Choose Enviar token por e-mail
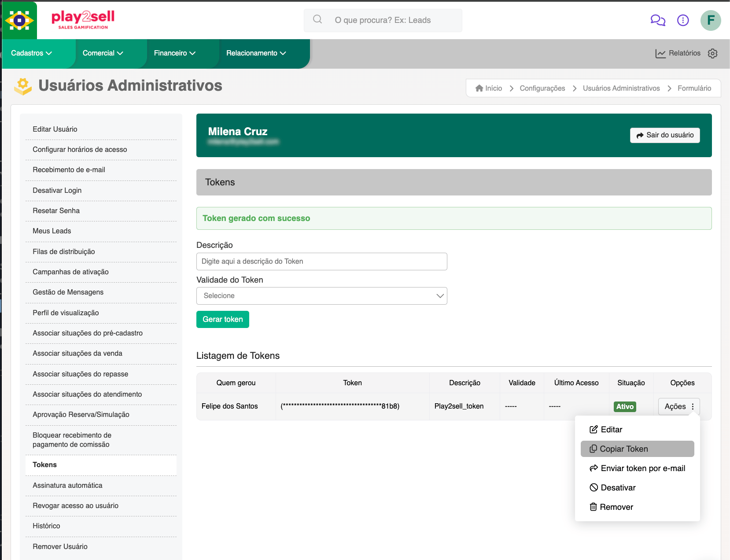Viewport: 730px width, 560px height. click(637, 468)
